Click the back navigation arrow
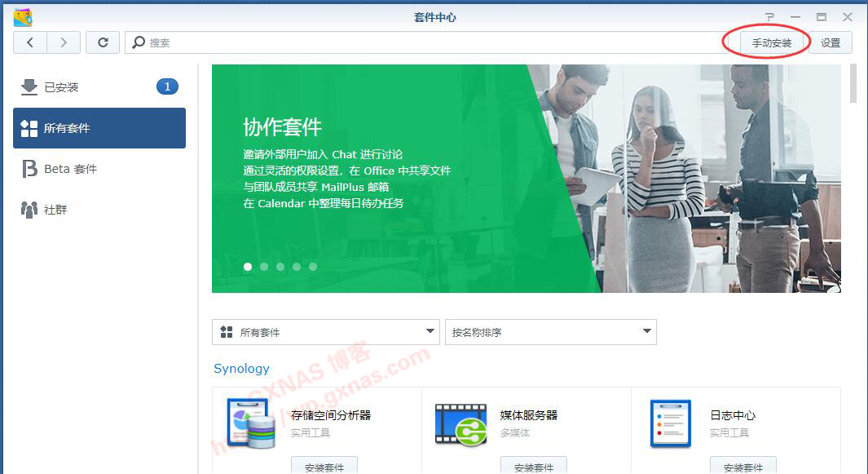This screenshot has height=474, width=868. (30, 42)
